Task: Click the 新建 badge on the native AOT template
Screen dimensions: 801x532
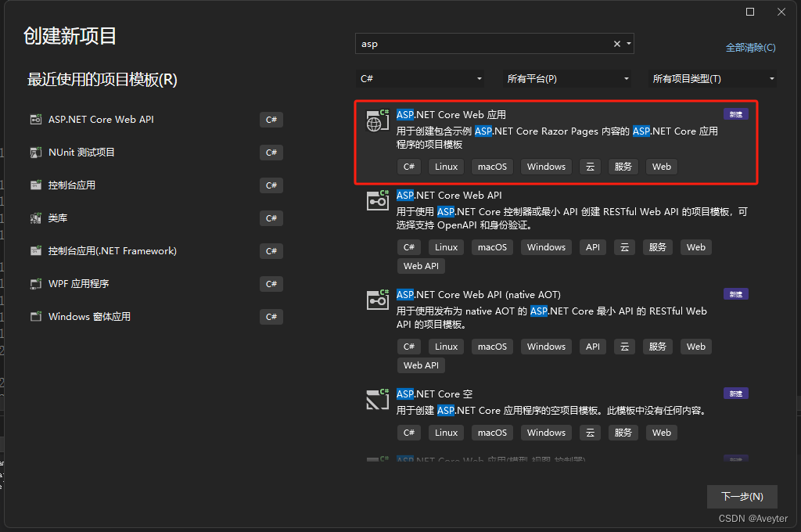Action: tap(735, 294)
